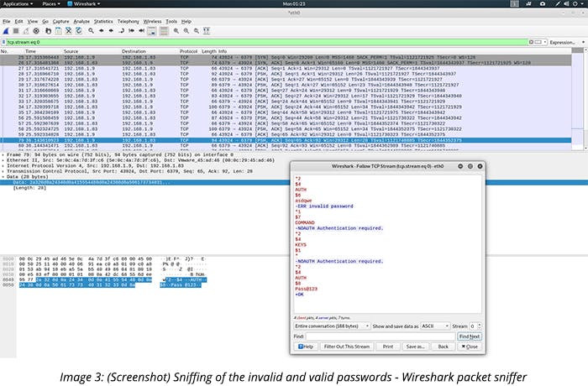The height and width of the screenshot is (386, 588).
Task: Click Help button in stream dialog
Action: click(x=306, y=347)
